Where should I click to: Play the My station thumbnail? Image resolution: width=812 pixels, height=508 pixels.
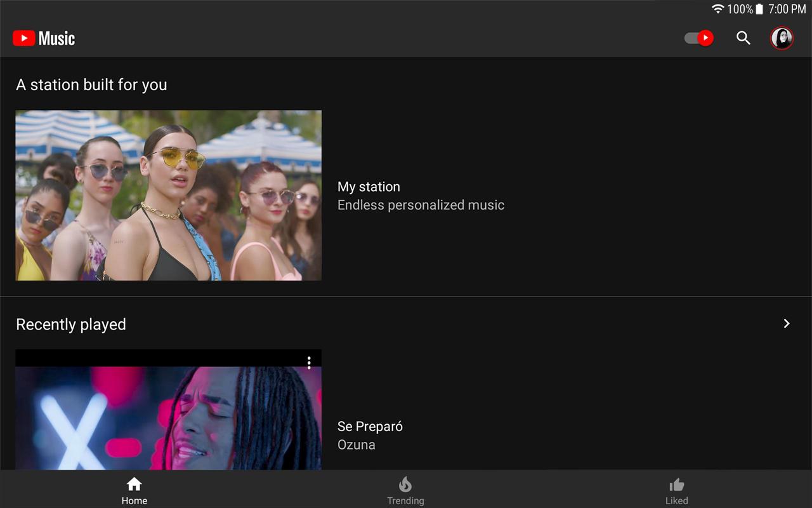pos(169,196)
